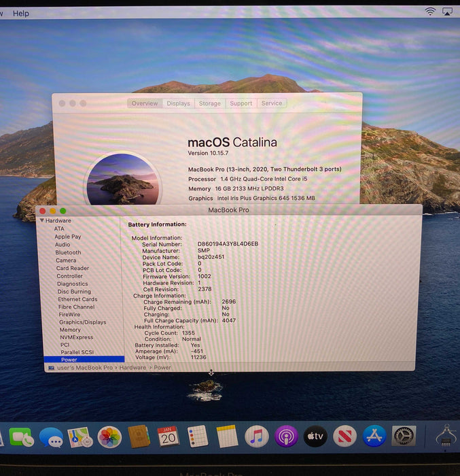The width and height of the screenshot is (460, 476).
Task: Select Memory in the sidebar
Action: click(x=70, y=330)
